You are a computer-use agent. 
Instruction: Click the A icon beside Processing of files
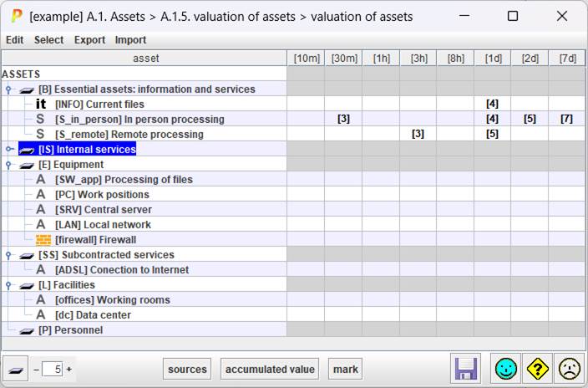40,180
